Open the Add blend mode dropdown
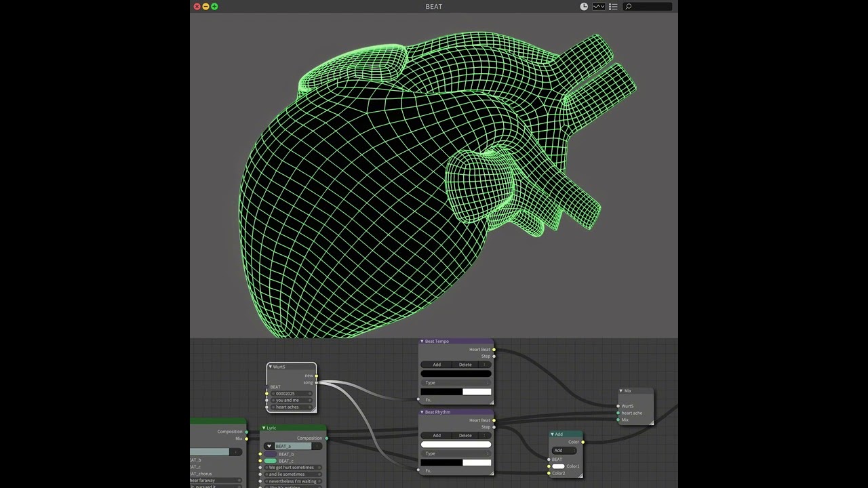Viewport: 868px width, 488px height. pos(564,451)
